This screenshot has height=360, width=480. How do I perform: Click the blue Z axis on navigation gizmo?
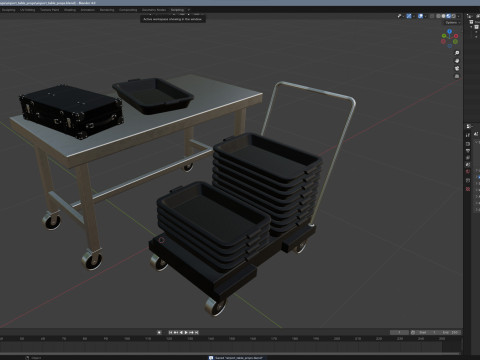coord(450,31)
